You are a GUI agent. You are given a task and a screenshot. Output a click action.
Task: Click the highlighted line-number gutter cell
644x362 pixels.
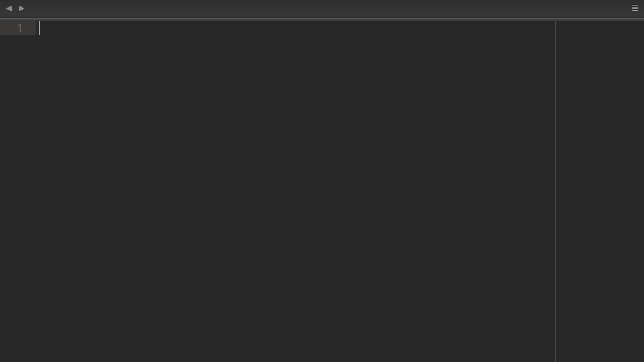pos(19,28)
